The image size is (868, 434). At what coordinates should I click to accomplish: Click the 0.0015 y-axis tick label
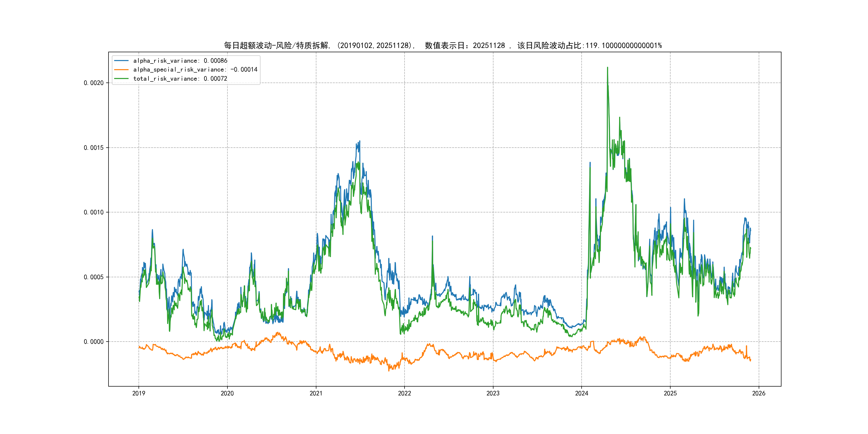click(x=94, y=148)
